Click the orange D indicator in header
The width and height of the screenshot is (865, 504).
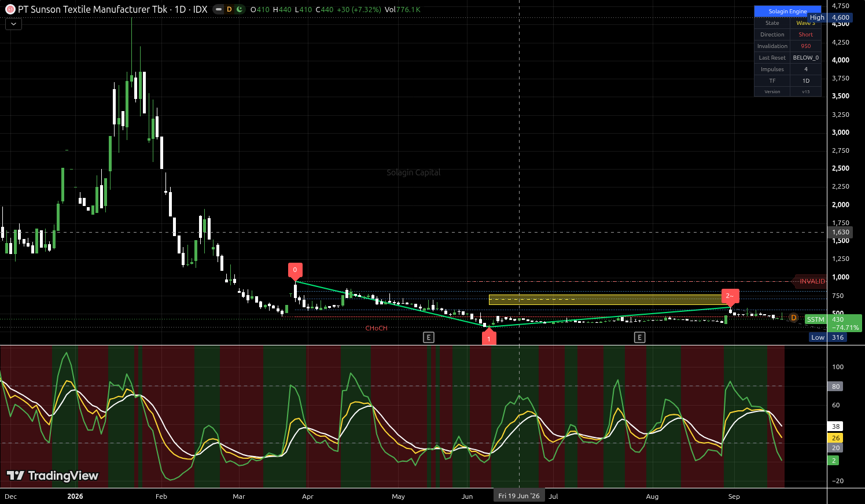229,10
